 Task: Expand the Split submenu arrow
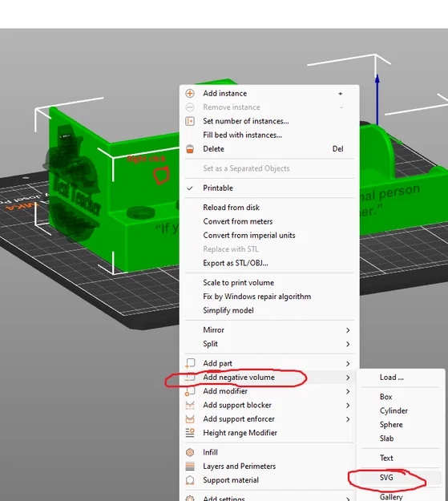tap(348, 344)
